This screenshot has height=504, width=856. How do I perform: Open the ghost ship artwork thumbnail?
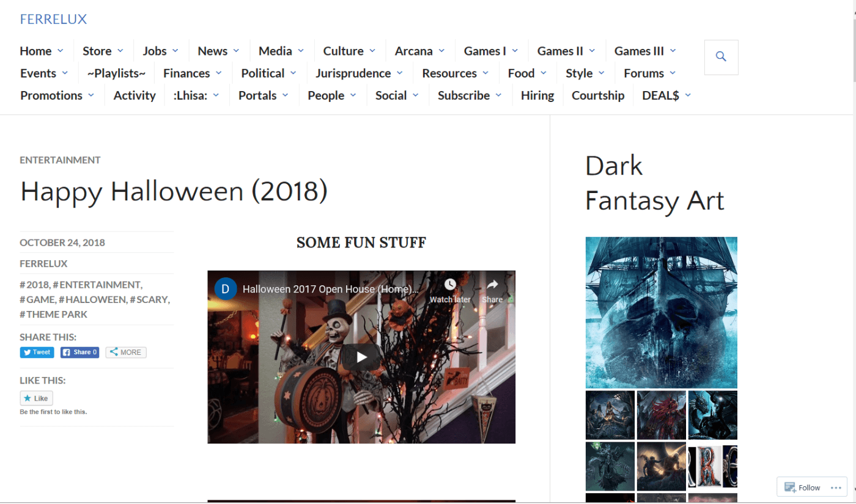(661, 312)
